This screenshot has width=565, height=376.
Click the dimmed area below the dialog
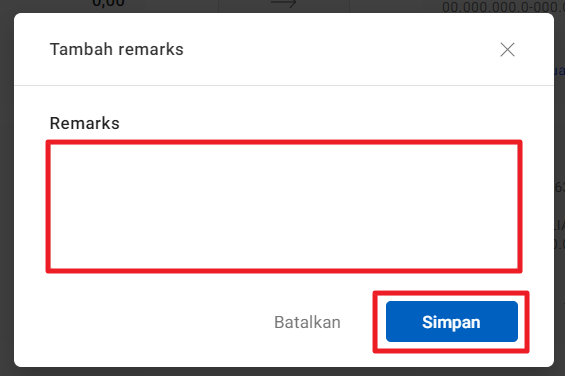282,372
